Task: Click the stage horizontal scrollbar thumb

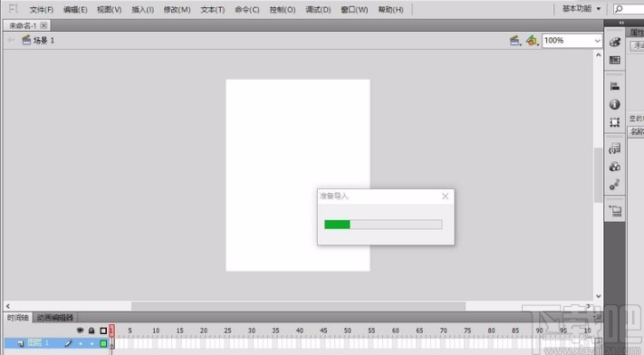Action: (x=299, y=306)
